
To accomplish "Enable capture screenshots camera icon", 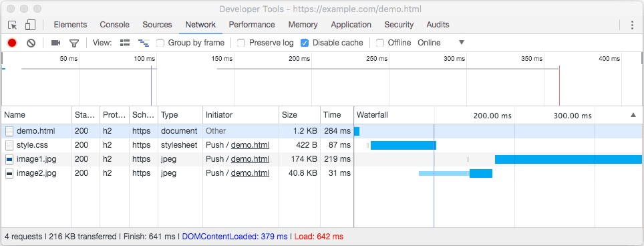I will pyautogui.click(x=55, y=43).
